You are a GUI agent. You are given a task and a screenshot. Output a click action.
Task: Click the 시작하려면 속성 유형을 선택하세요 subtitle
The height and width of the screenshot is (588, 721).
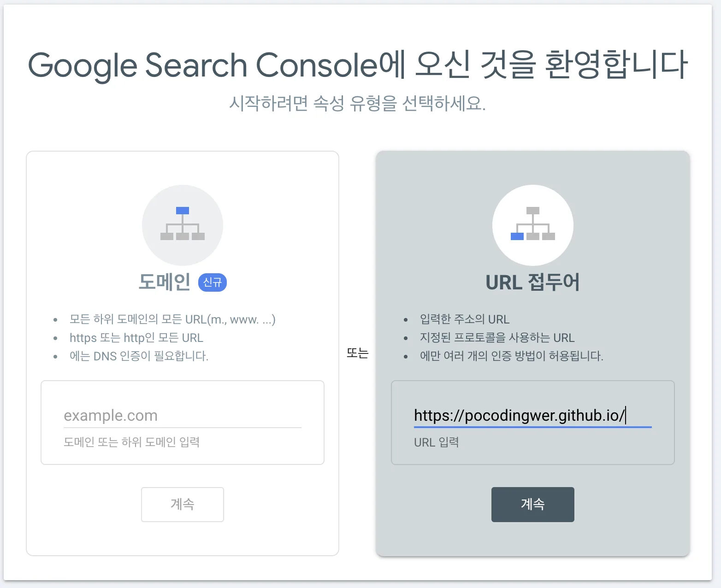pyautogui.click(x=358, y=103)
